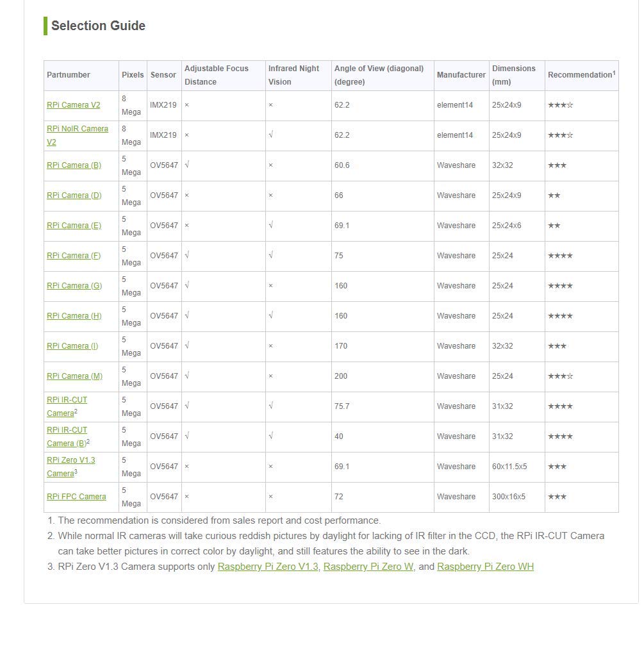Open the RPi Zero V1.3 Camera link
Viewport: 644px width, 648px height.
pyautogui.click(x=70, y=460)
